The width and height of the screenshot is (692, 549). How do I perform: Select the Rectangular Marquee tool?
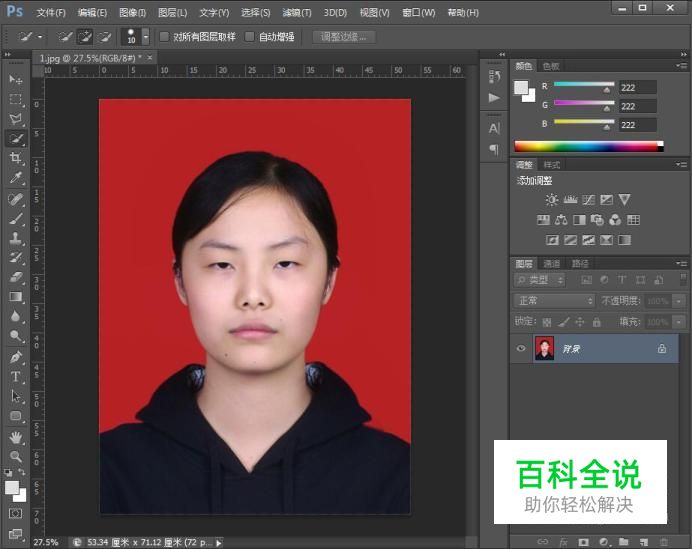(16, 99)
